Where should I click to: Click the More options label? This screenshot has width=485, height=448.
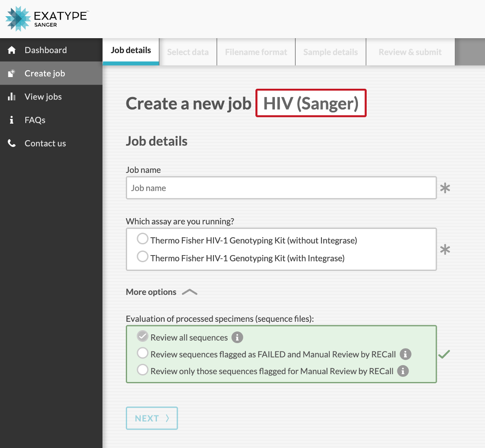coord(151,292)
